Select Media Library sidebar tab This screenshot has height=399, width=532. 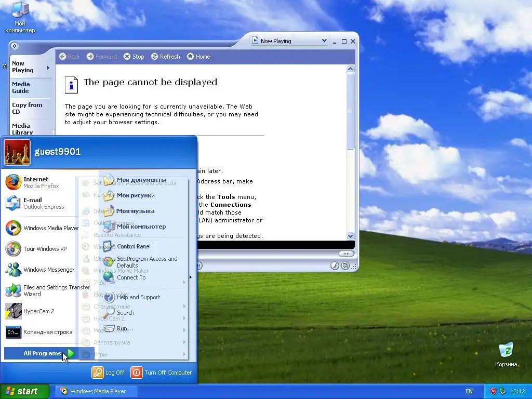pos(31,128)
